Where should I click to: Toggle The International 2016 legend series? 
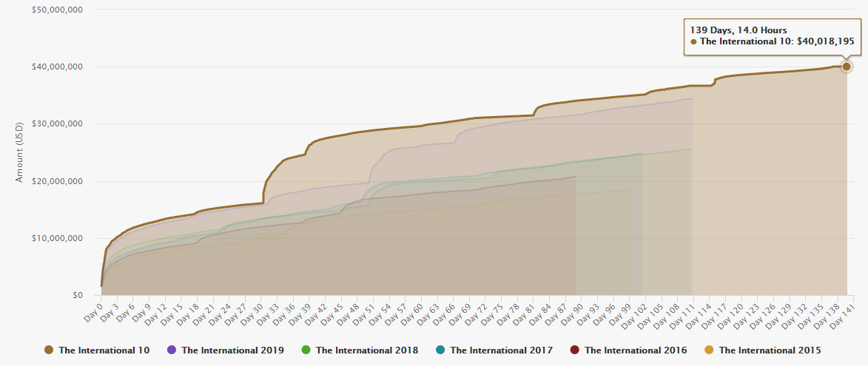[x=628, y=350]
